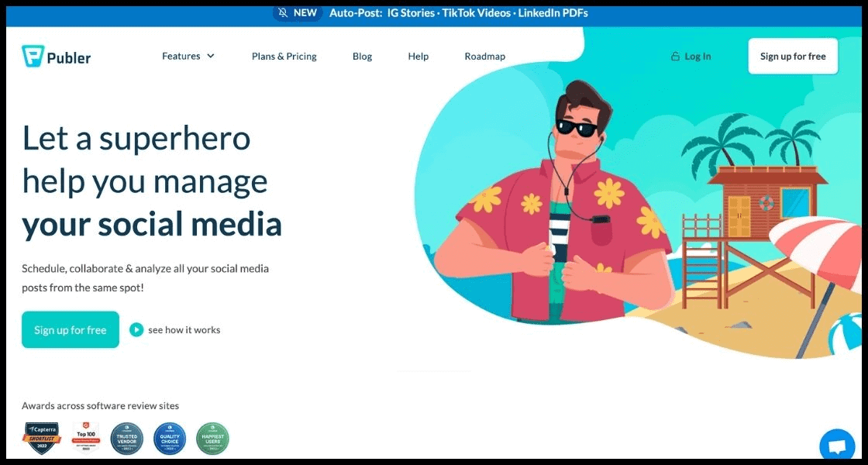Click the Top 100 award badge
The width and height of the screenshot is (868, 465).
pos(85,438)
